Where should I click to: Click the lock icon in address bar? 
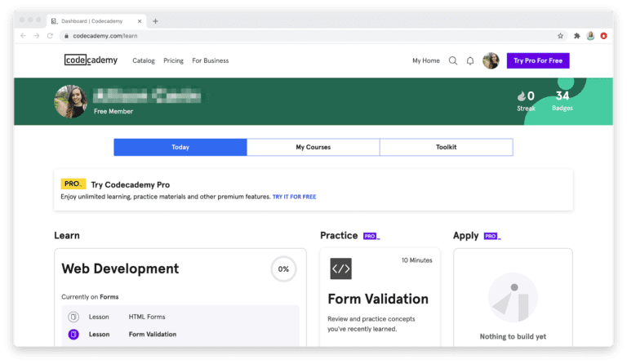[x=67, y=36]
